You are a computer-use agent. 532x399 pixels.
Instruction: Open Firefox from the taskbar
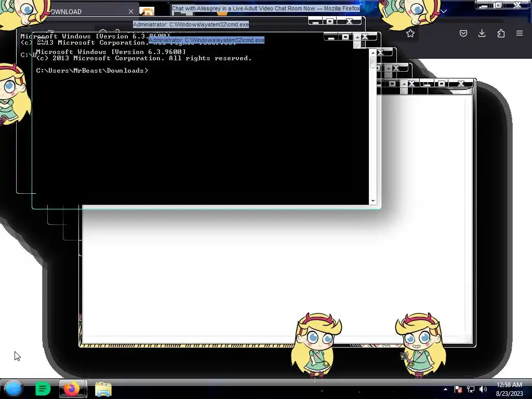(x=72, y=389)
